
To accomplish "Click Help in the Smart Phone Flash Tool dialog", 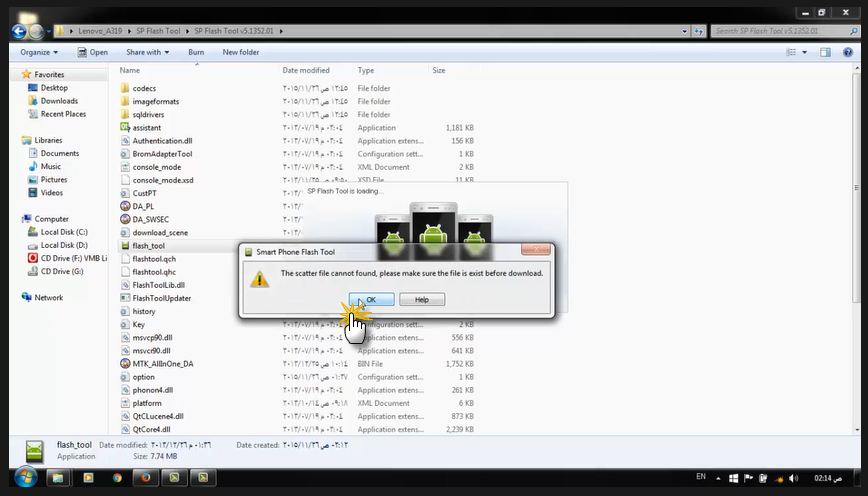I will (x=422, y=299).
